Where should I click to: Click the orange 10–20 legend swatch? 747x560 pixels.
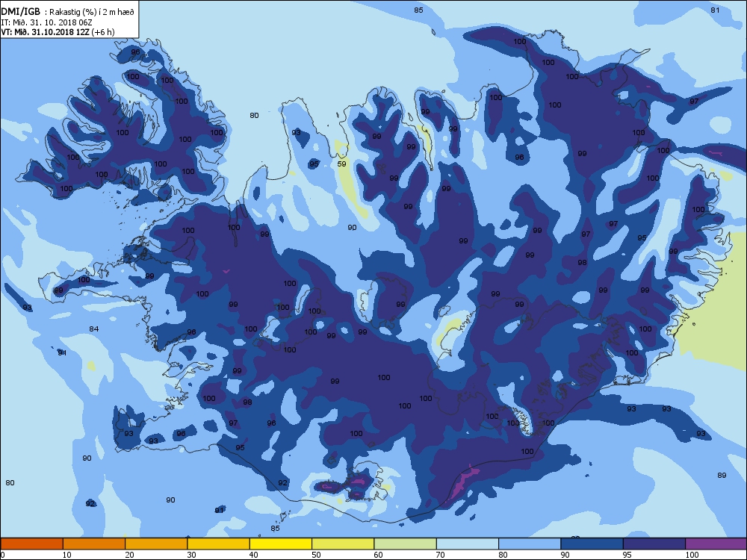(94, 544)
